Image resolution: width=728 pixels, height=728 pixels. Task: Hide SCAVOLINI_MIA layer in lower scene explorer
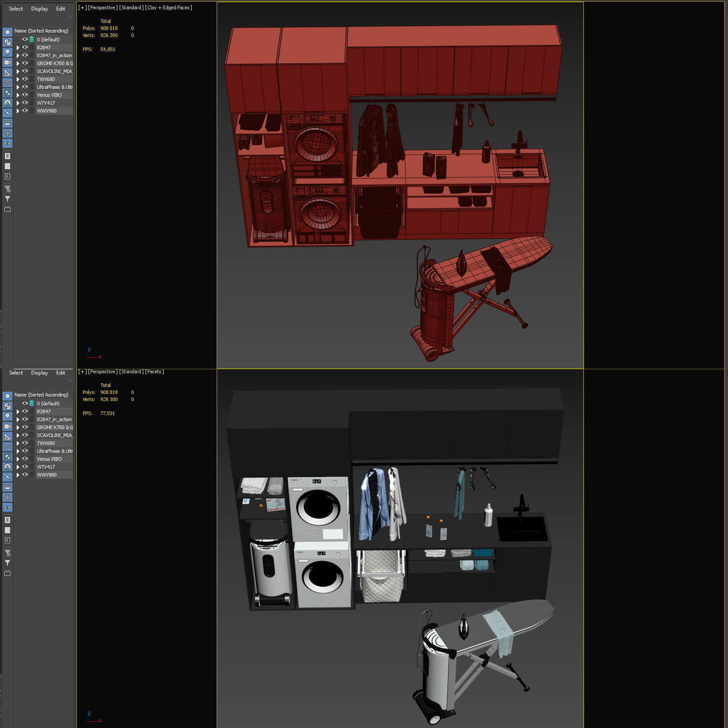(x=25, y=435)
